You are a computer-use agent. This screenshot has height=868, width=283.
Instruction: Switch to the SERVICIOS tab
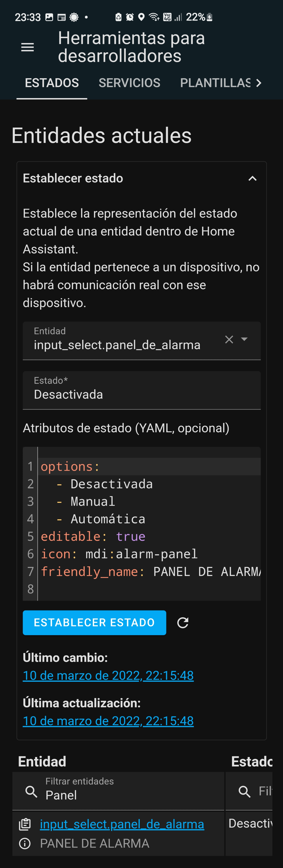point(129,83)
